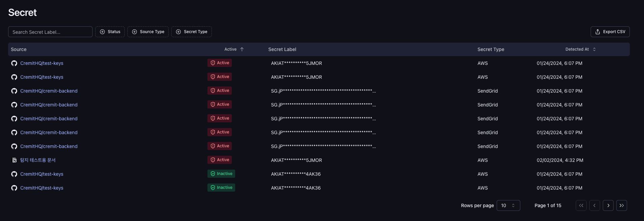Click the Active badge in the Notion row
The image size is (644, 221).
(220, 160)
